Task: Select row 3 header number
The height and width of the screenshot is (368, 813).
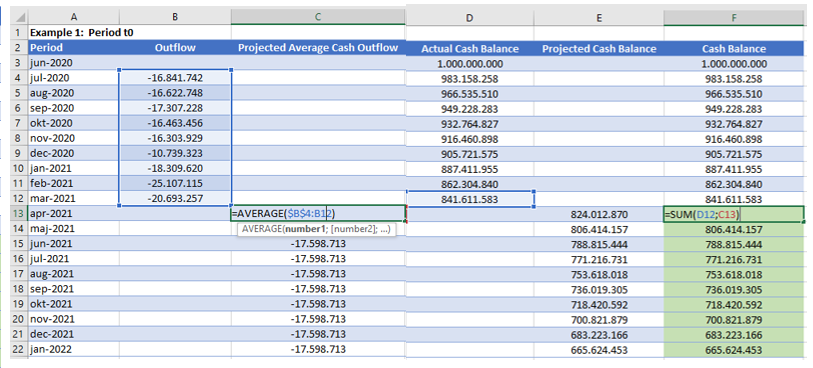Action: (x=19, y=63)
